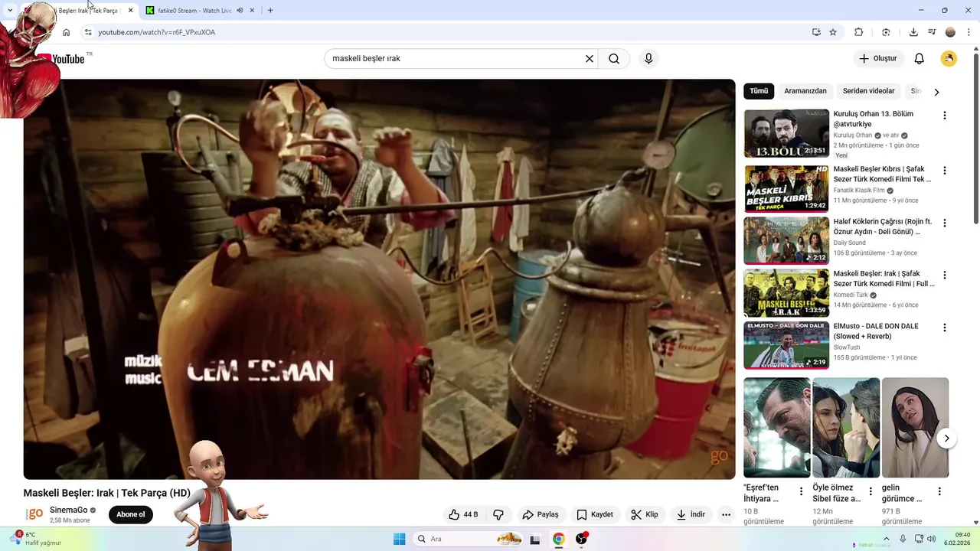Open options for Kuruluş Orhan 13. Bölüm video
Screen dimensions: 980x551
pos(944,116)
